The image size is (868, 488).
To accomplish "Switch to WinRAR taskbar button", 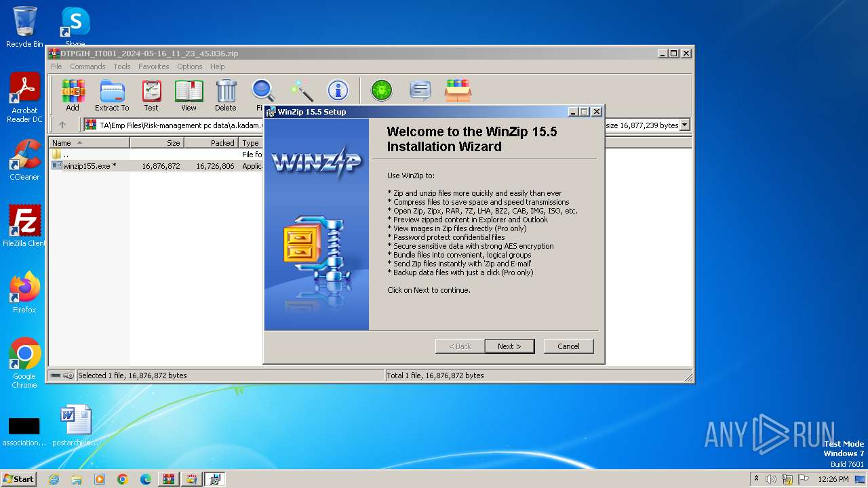I will pyautogui.click(x=169, y=479).
